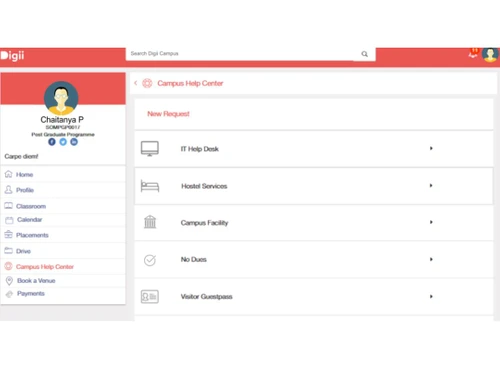
Task: Open Hostel Services request label
Action: coord(204,186)
